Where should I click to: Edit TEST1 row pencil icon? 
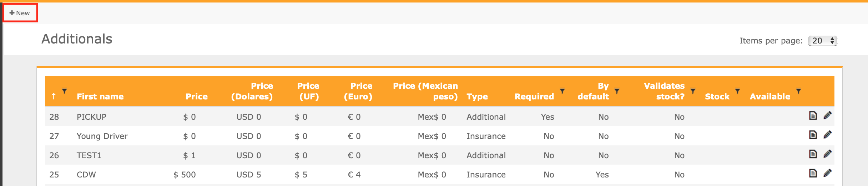(x=827, y=154)
